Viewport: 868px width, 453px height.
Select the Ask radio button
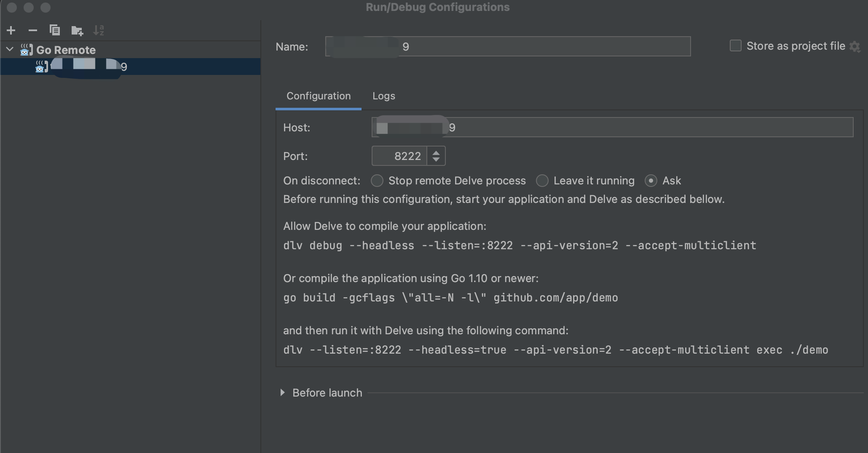[x=651, y=181]
